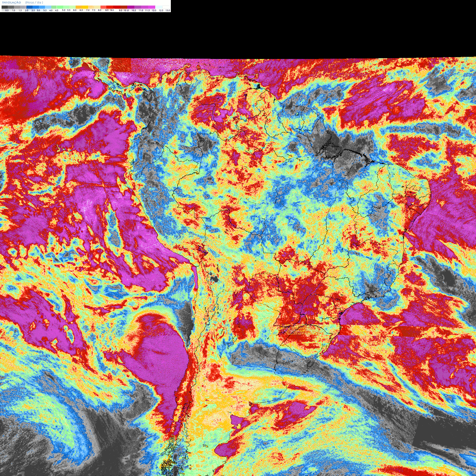Image resolution: width=476 pixels, height=476 pixels.
Task: Click the INSOLAÇÃO legend title
Action: tap(12, 3)
